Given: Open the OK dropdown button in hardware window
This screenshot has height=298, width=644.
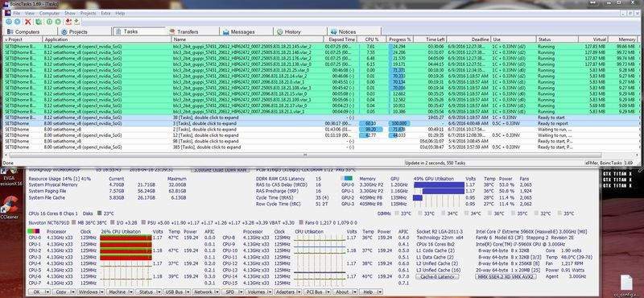Looking at the screenshot, I should (39, 292).
